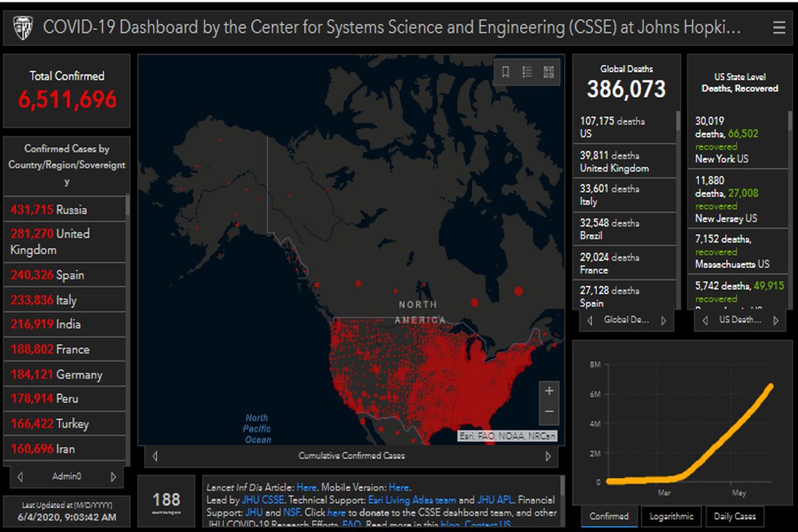
Task: Advance Admin0 list with right arrow
Action: 113,477
